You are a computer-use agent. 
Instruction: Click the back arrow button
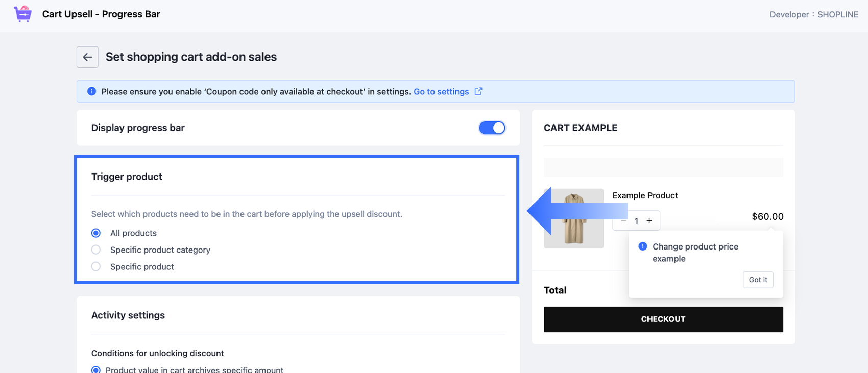[87, 57]
